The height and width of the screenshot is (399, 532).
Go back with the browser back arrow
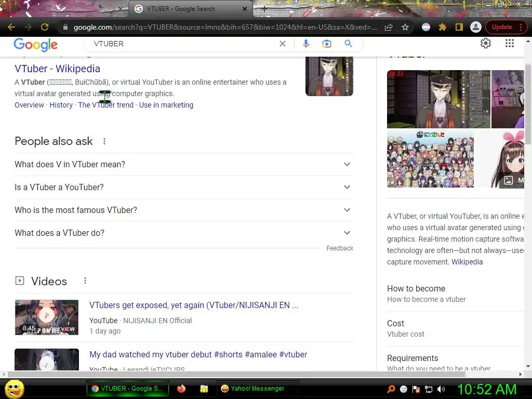click(11, 27)
